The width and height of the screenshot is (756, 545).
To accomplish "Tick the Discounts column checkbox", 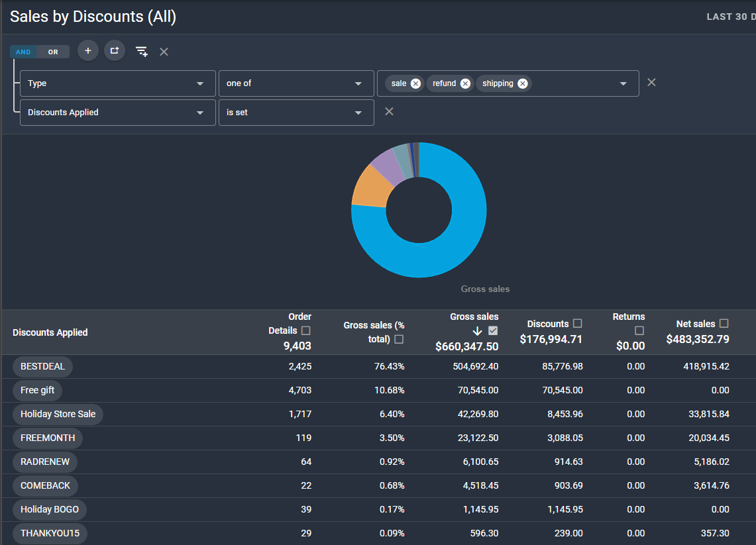I will coord(578,323).
